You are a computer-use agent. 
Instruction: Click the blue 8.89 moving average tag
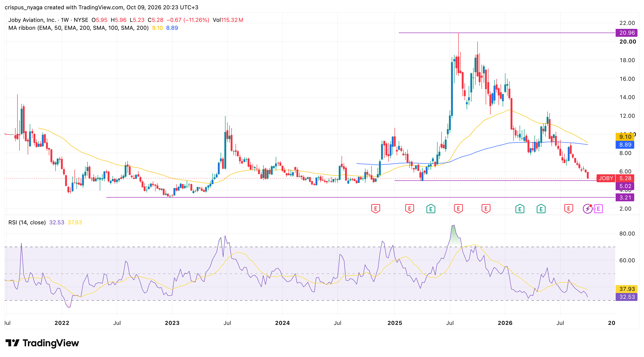point(625,145)
